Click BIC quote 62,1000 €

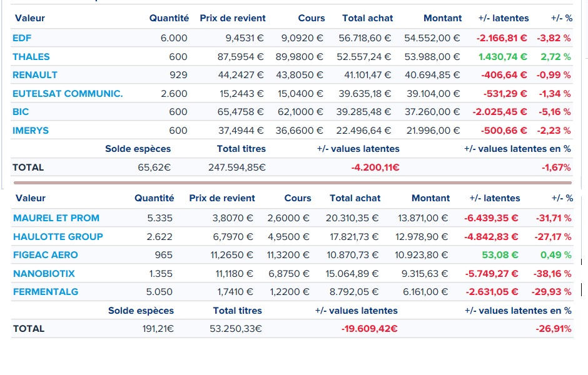pos(300,112)
